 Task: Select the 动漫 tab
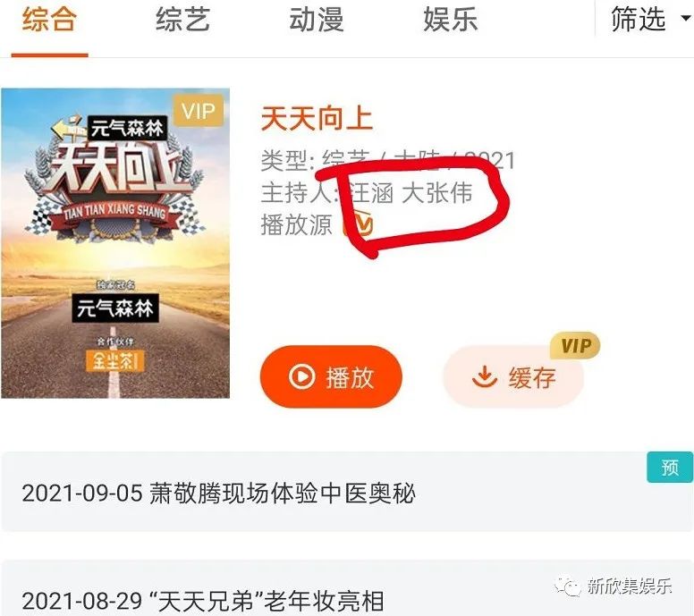tap(317, 20)
